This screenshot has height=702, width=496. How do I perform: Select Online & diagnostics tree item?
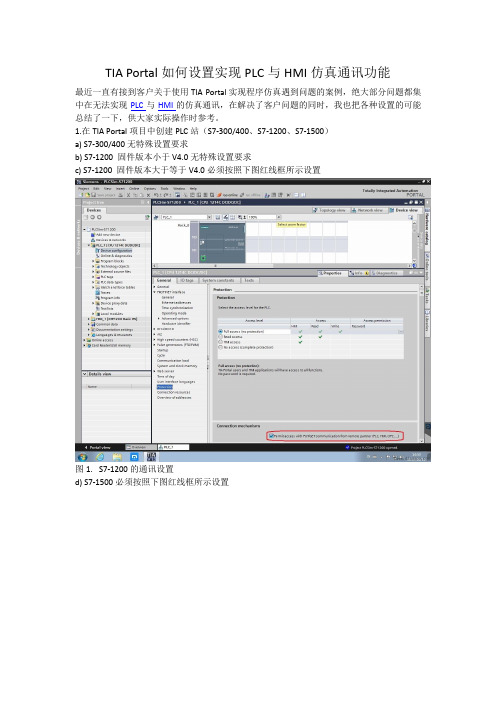116,256
